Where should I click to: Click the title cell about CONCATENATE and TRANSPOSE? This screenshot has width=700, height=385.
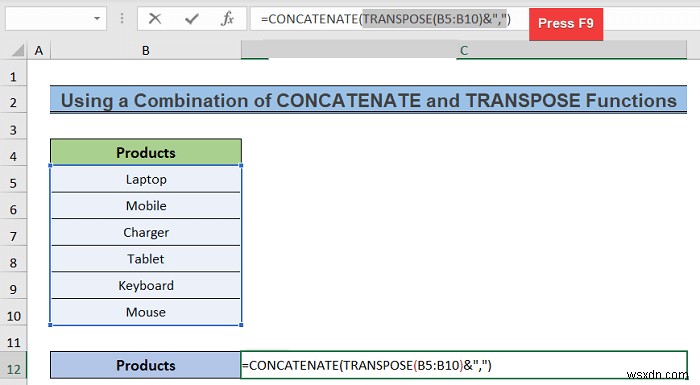click(368, 100)
